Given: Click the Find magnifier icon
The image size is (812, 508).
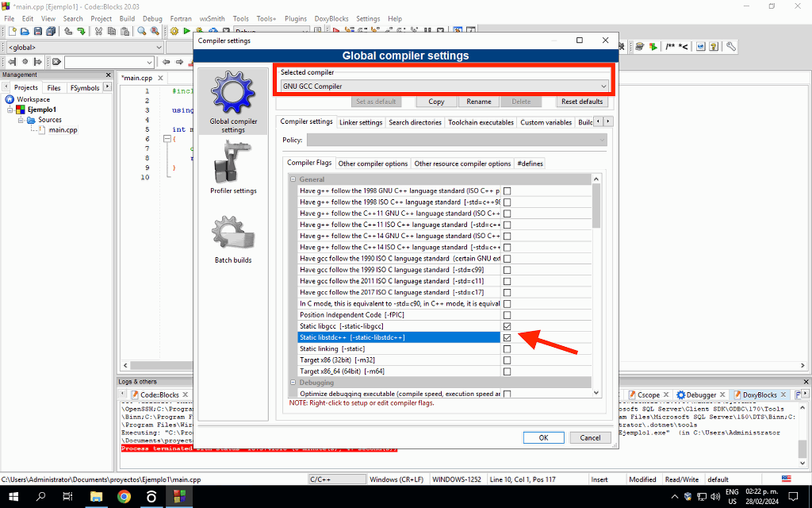Looking at the screenshot, I should coord(141,31).
